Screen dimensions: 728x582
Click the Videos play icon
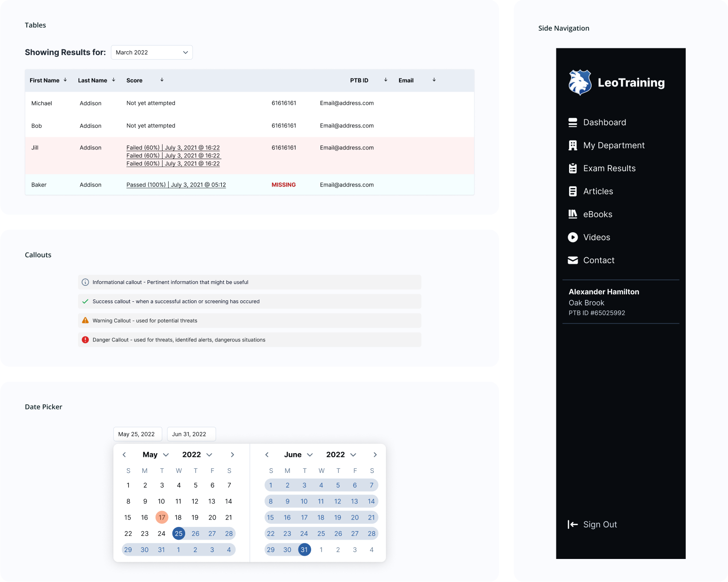pos(572,237)
